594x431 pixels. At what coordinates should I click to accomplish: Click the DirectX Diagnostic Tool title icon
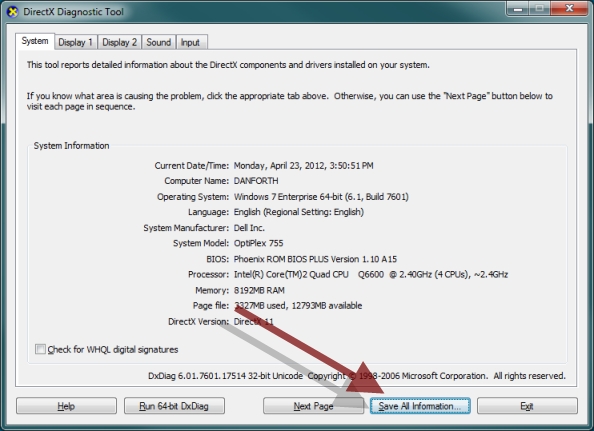12,12
